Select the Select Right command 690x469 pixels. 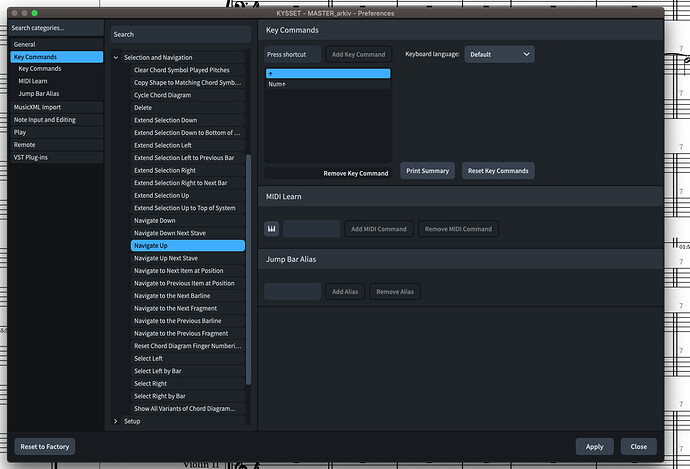pyautogui.click(x=188, y=384)
